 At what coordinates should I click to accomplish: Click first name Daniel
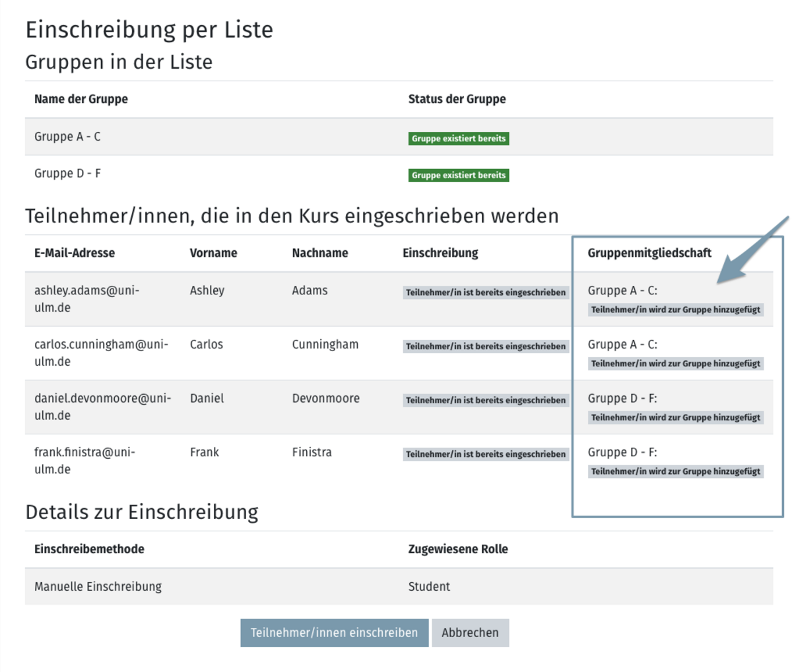tap(207, 399)
